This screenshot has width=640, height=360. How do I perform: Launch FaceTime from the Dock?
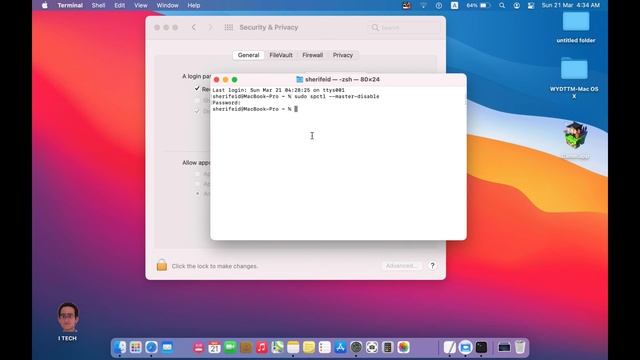(x=230, y=347)
